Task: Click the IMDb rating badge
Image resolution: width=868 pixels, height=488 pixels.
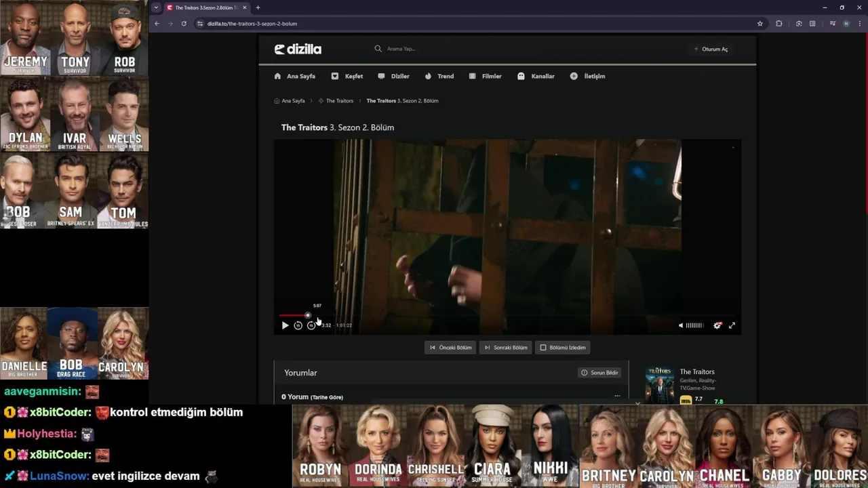Action: pyautogui.click(x=686, y=401)
